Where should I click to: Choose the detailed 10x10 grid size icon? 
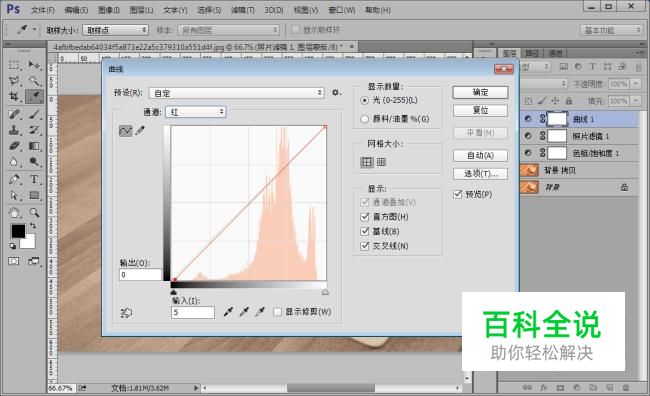point(381,162)
